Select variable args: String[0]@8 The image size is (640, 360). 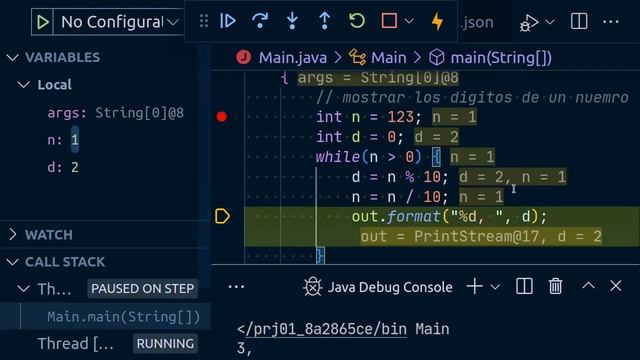(x=116, y=113)
